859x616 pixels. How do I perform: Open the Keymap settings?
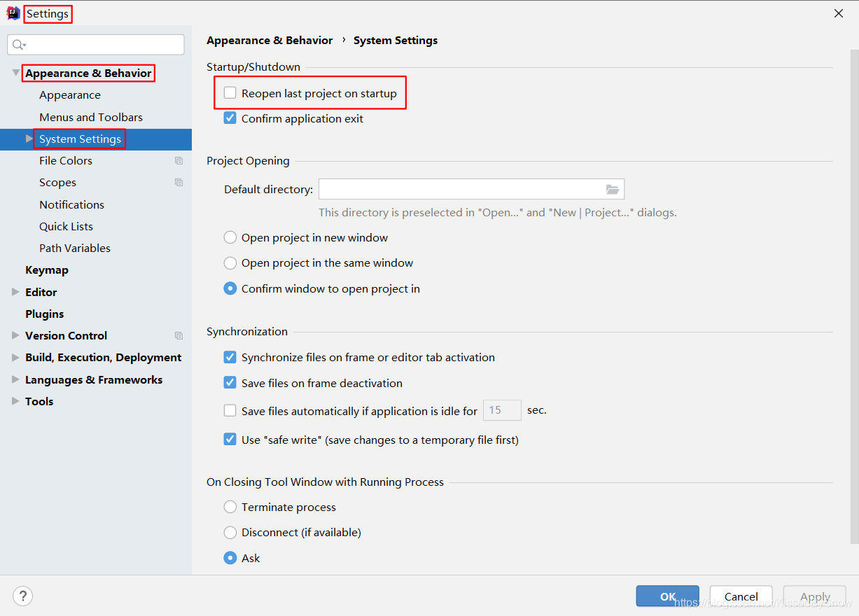47,270
